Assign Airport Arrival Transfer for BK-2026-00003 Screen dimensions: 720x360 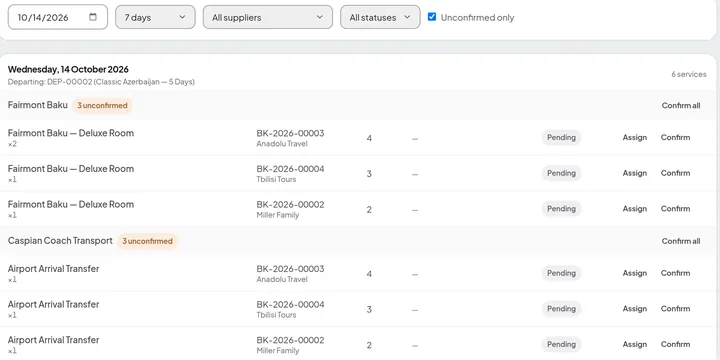tap(635, 273)
